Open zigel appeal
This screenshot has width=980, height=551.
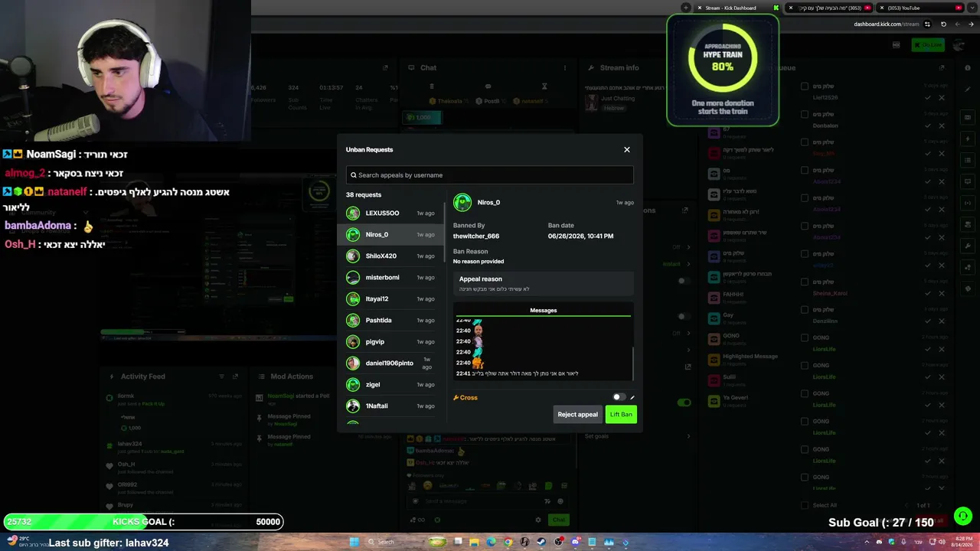click(x=390, y=385)
